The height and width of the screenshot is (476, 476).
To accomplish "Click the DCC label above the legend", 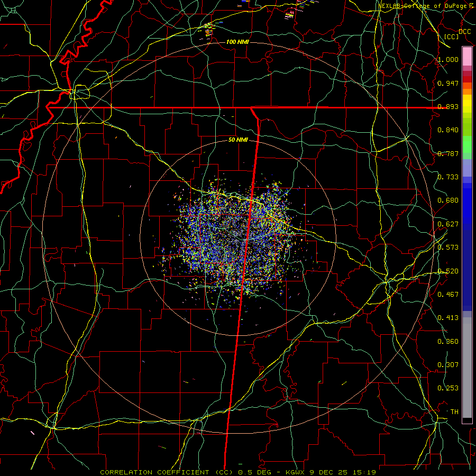I will coord(464,32).
